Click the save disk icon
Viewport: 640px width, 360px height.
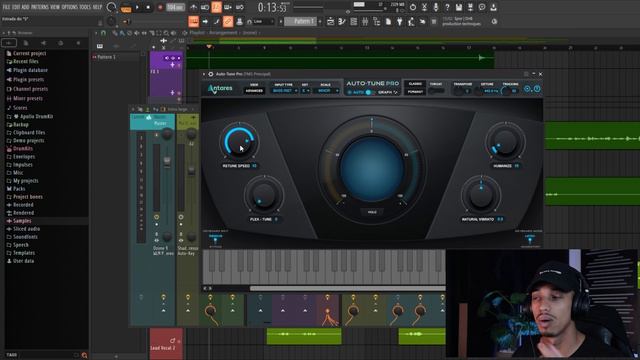[x=459, y=7]
